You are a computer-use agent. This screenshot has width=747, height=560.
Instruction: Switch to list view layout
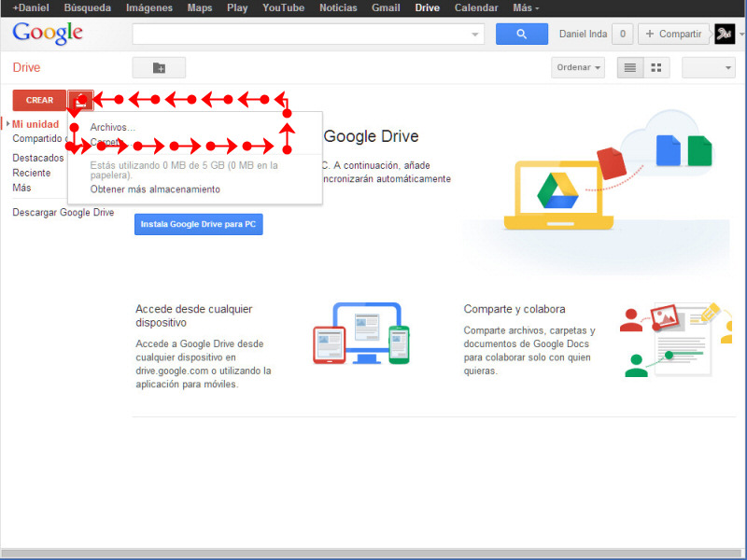[630, 67]
